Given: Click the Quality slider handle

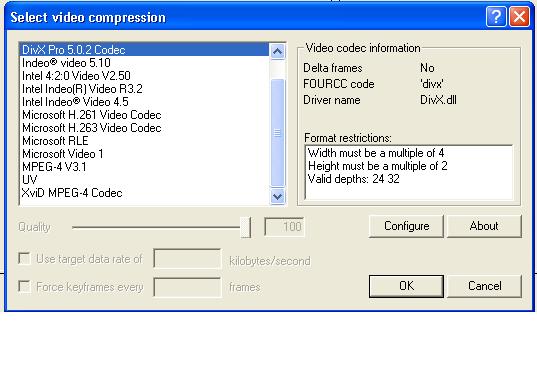Looking at the screenshot, I should click(x=246, y=227).
